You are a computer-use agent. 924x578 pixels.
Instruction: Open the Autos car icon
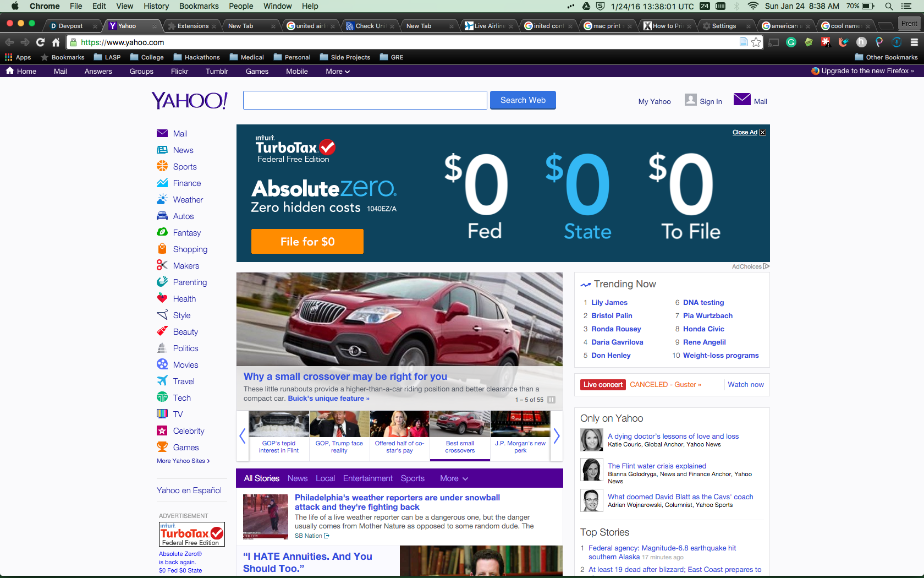(x=162, y=216)
